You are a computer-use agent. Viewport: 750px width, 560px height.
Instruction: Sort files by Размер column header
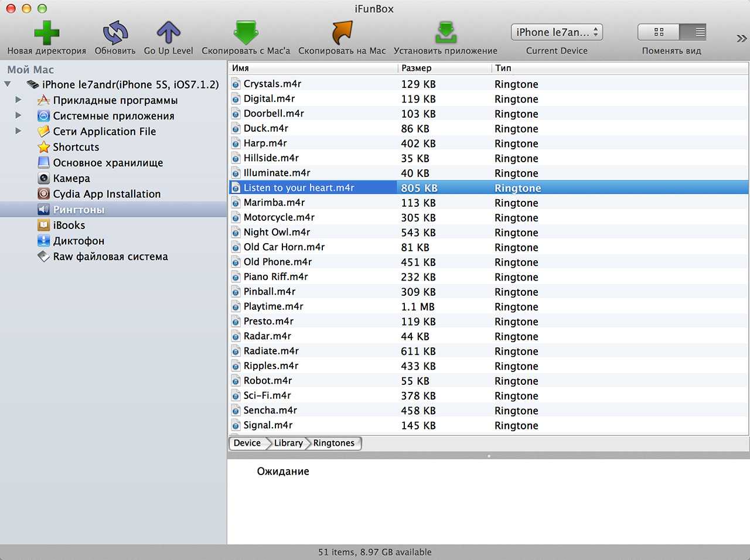(x=416, y=68)
